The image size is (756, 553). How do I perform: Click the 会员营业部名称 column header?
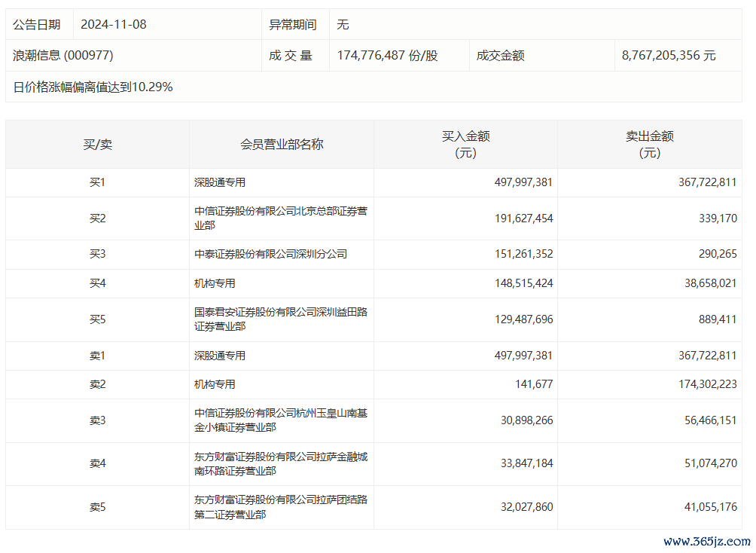click(x=282, y=145)
